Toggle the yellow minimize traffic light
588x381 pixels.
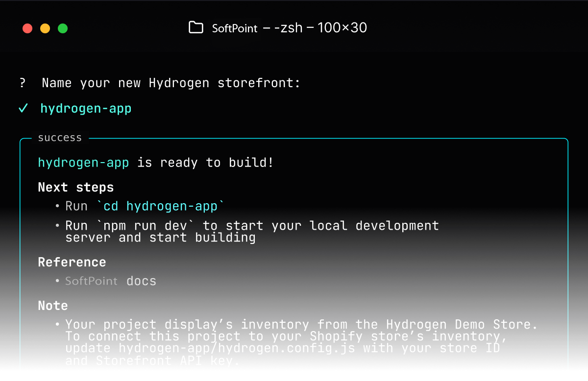pos(45,28)
